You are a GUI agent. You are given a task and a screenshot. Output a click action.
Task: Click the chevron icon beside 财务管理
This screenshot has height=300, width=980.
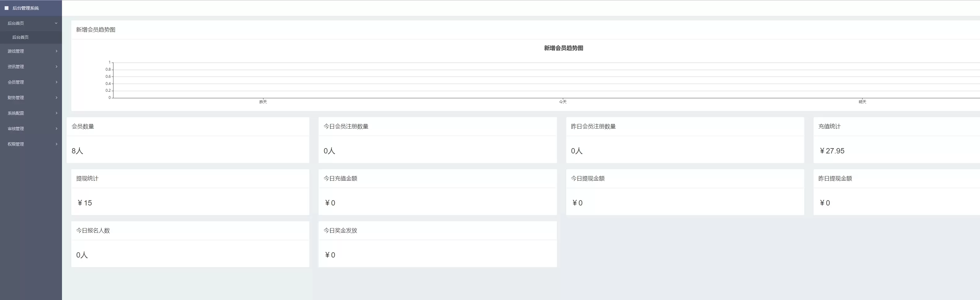coord(56,98)
